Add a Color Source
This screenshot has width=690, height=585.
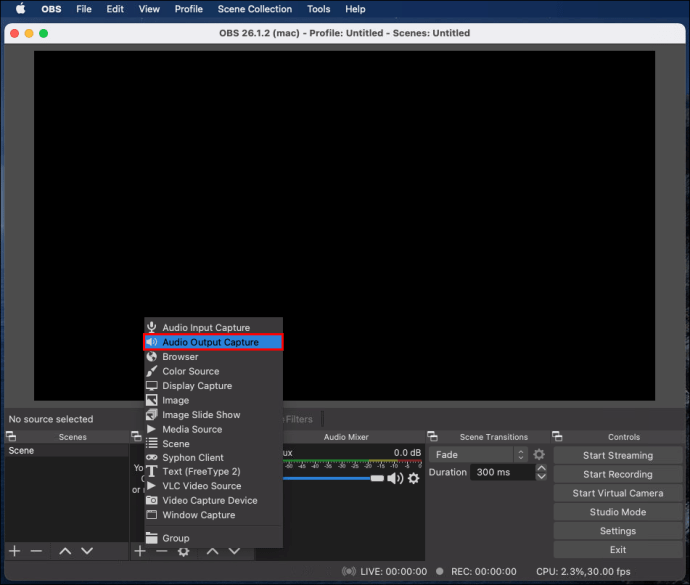click(213, 371)
